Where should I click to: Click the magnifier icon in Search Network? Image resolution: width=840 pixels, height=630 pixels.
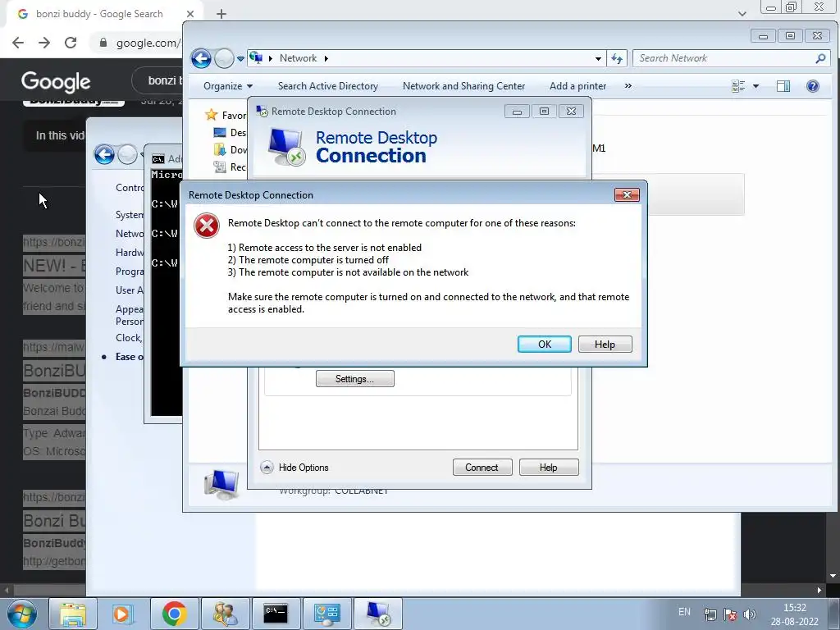click(820, 58)
